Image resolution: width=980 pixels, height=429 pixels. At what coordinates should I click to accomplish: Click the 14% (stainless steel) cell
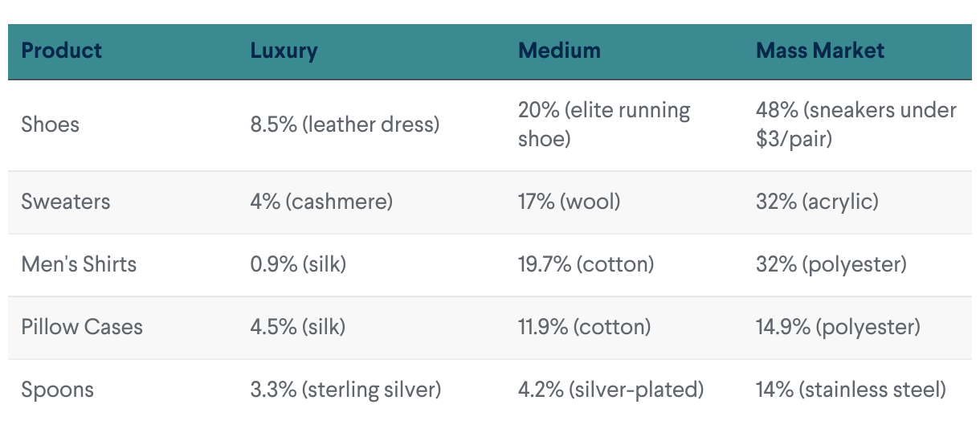pyautogui.click(x=851, y=390)
